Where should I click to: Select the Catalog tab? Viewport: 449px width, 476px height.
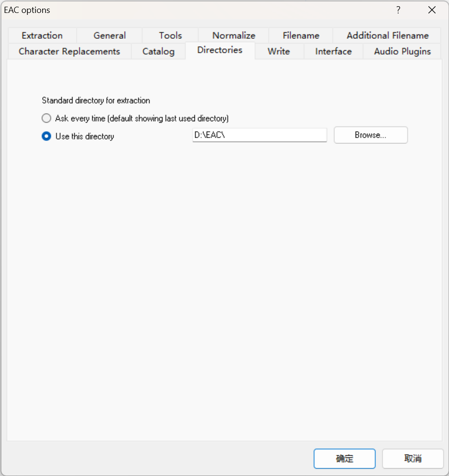pyautogui.click(x=158, y=51)
